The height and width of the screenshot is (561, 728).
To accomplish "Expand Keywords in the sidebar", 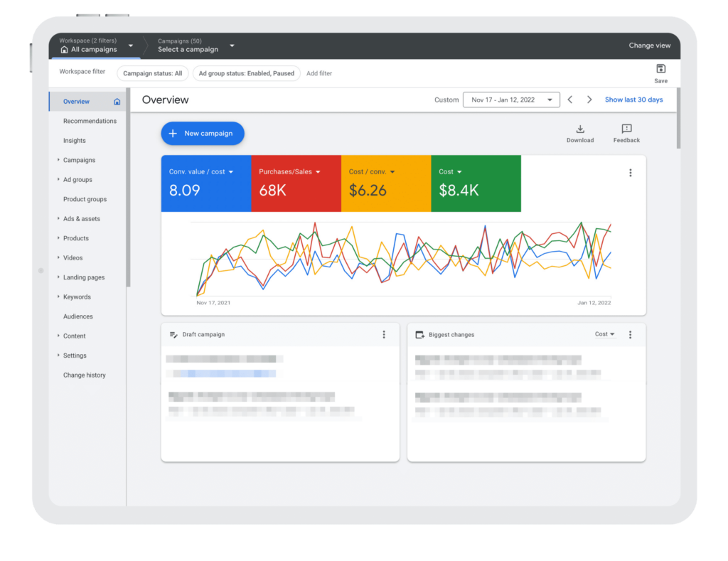I will (x=77, y=297).
